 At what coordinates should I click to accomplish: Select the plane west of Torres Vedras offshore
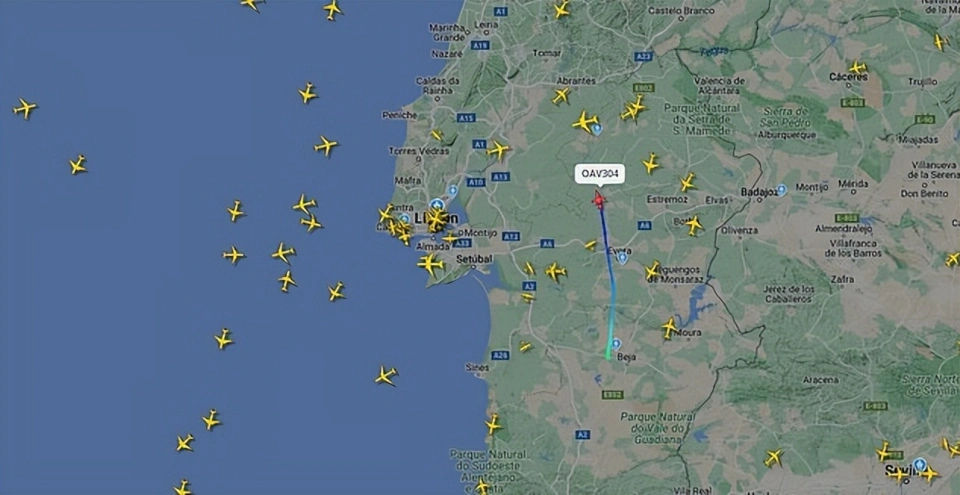pos(326,146)
